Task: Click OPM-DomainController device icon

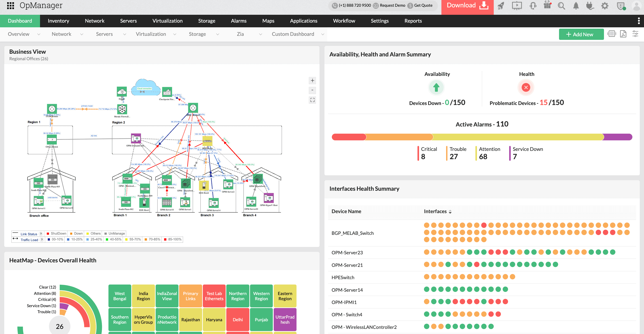Action: click(136, 138)
